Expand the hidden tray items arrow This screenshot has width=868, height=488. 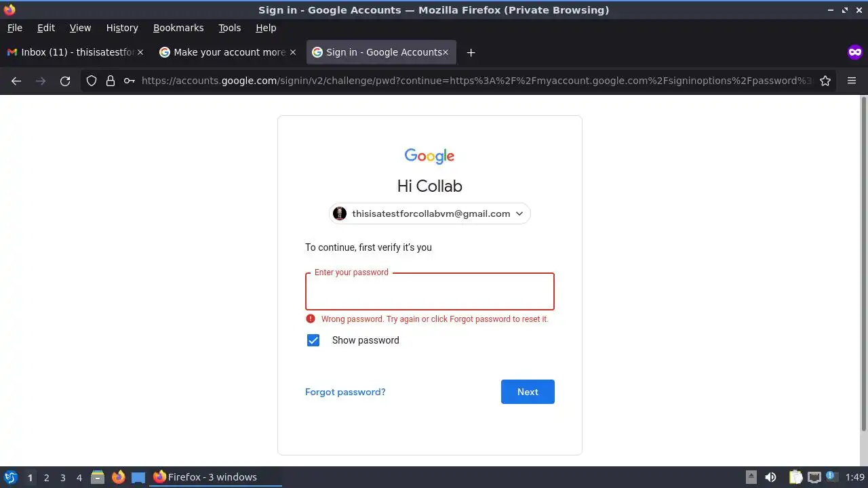(751, 477)
